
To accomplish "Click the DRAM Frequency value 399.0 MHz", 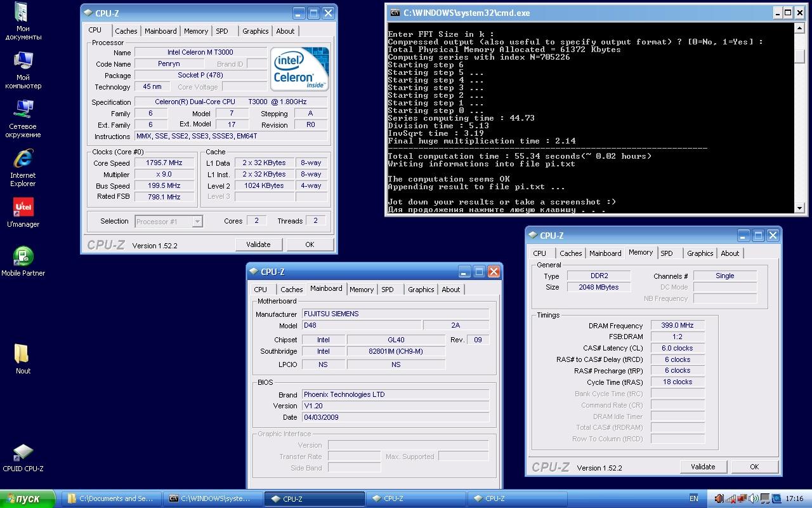I will click(x=677, y=325).
